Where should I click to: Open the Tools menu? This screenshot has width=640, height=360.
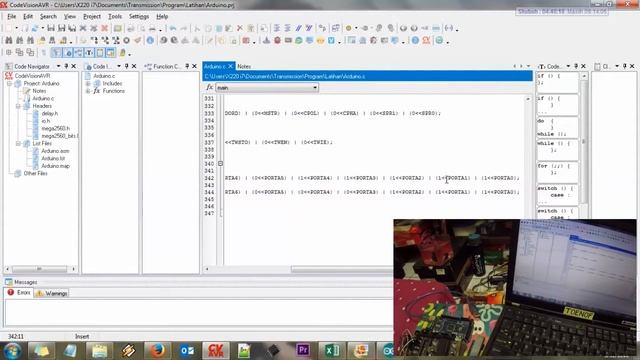pos(115,16)
